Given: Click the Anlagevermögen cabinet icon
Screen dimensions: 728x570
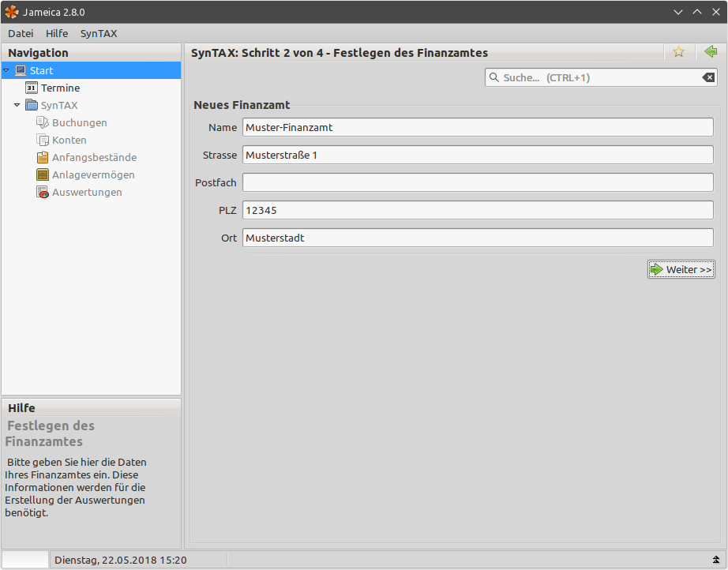Looking at the screenshot, I should (43, 174).
